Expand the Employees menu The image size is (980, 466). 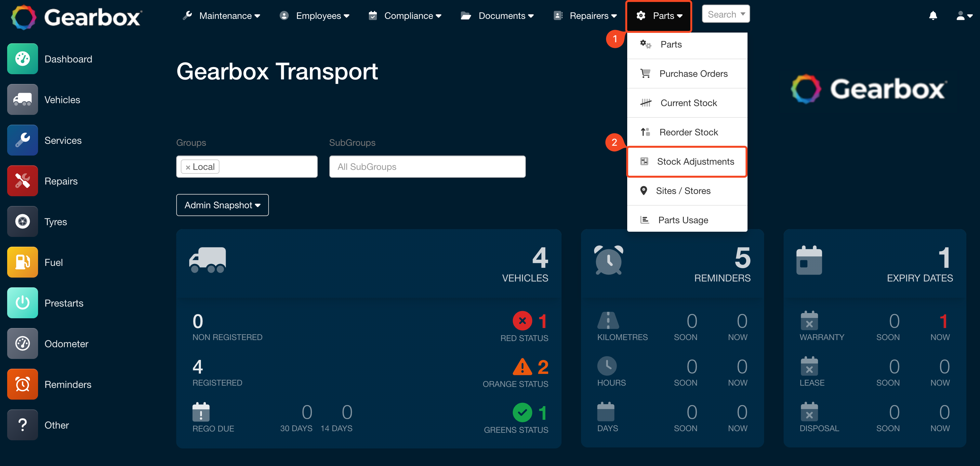click(x=315, y=16)
